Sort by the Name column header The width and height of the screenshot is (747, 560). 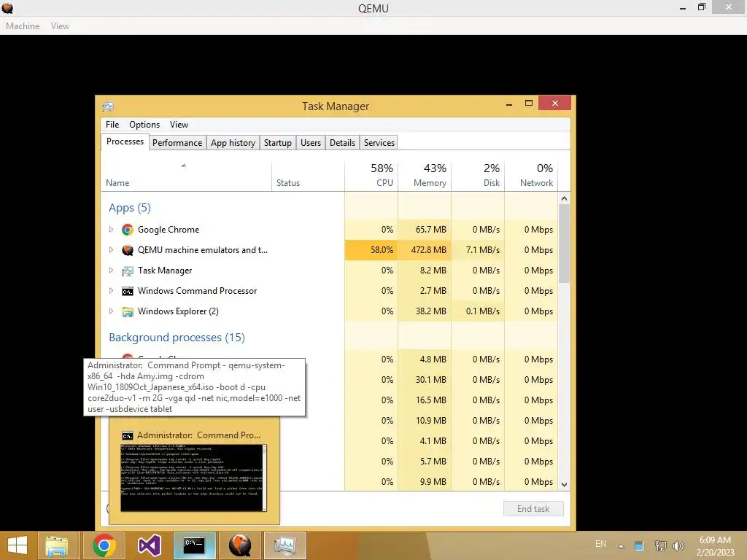click(186, 176)
